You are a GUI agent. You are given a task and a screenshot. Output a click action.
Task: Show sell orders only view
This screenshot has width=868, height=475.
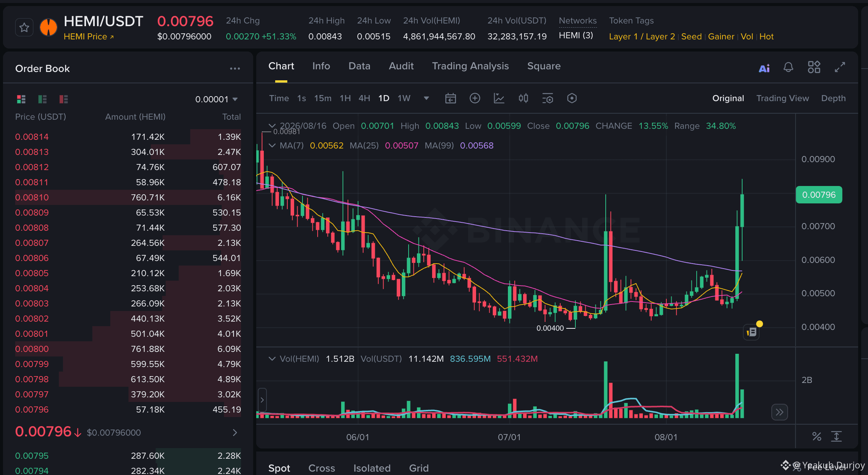point(64,99)
